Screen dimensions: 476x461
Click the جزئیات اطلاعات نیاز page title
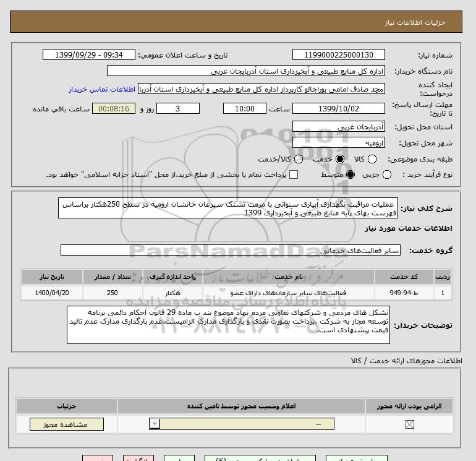pos(415,22)
